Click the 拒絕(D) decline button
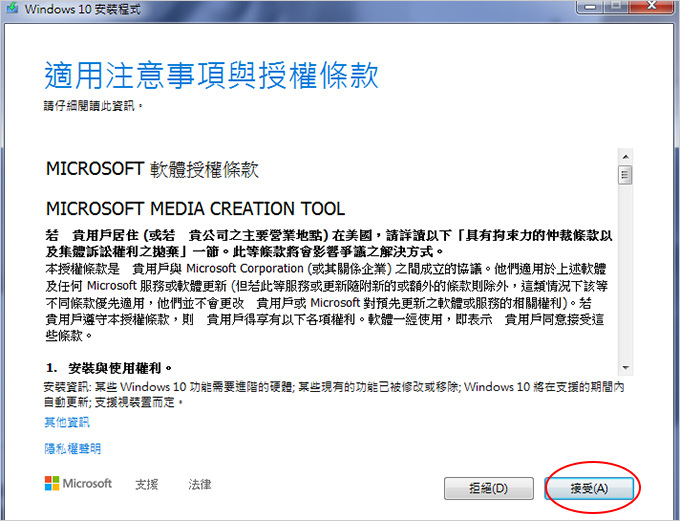This screenshot has height=521, width=680. point(489,488)
